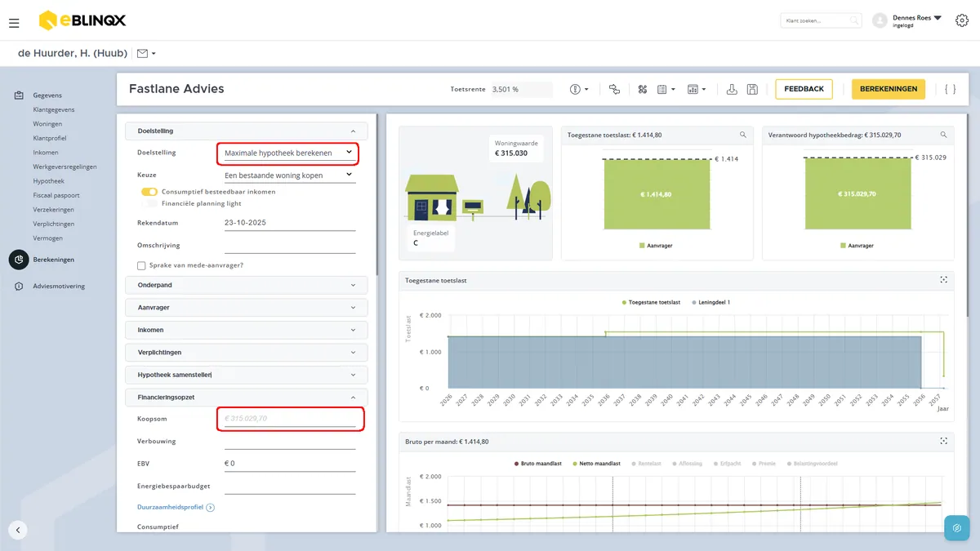Screen dimensions: 980x551
Task: Click the four-dots layout toolbar icon
Action: (x=643, y=89)
